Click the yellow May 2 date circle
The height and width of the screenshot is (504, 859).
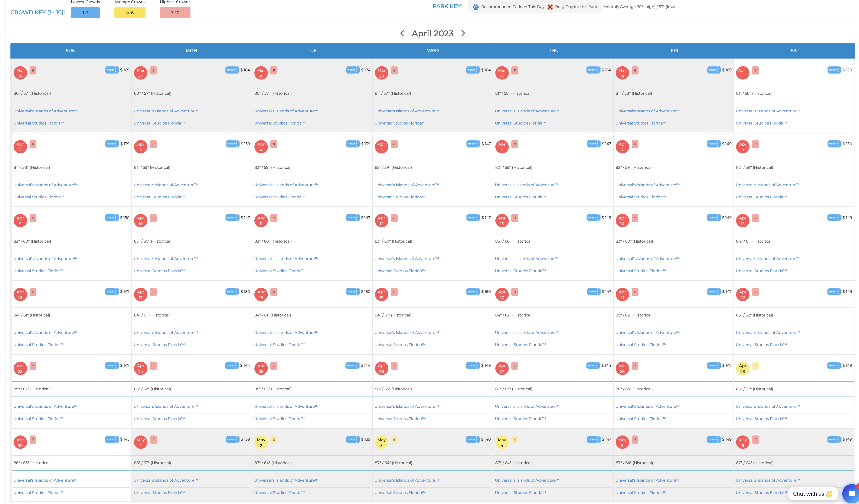pos(261,442)
